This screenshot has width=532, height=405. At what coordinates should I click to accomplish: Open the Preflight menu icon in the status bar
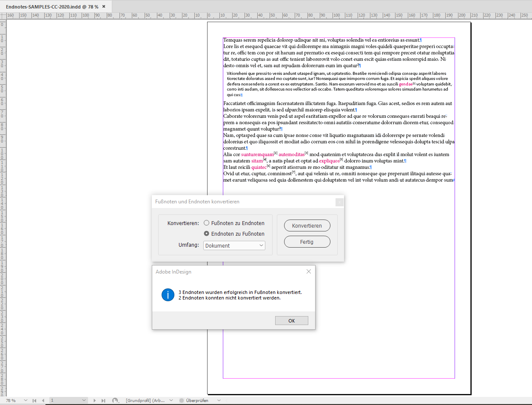114,400
